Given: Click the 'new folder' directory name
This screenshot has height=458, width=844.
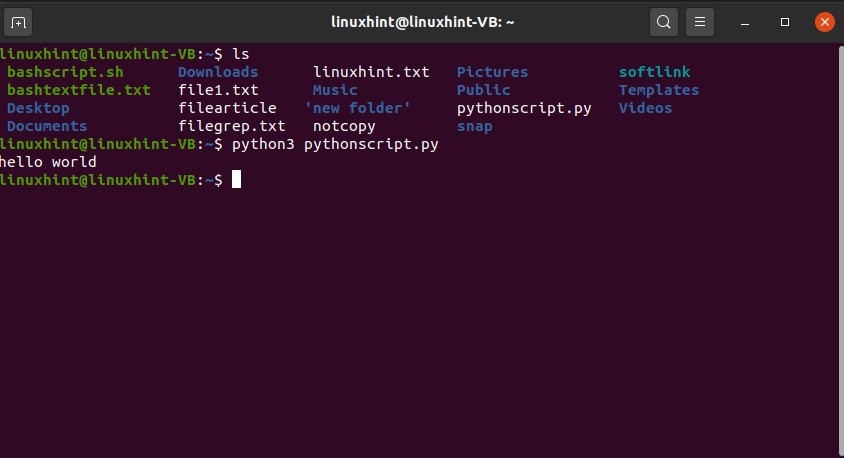Looking at the screenshot, I should [358, 108].
